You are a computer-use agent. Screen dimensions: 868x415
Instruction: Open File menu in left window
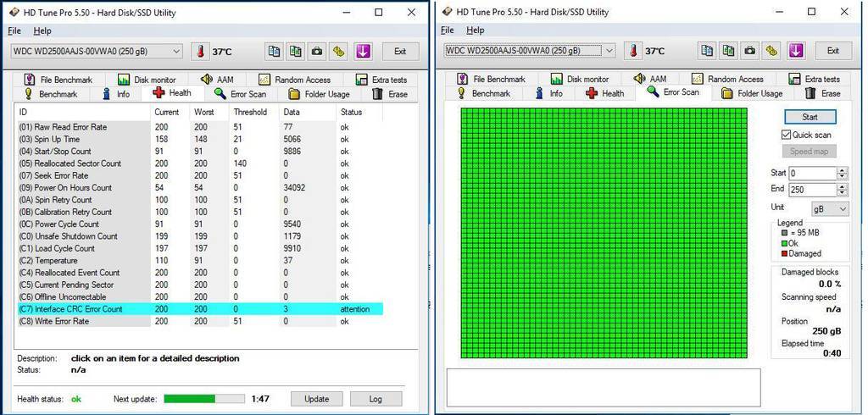[x=14, y=31]
